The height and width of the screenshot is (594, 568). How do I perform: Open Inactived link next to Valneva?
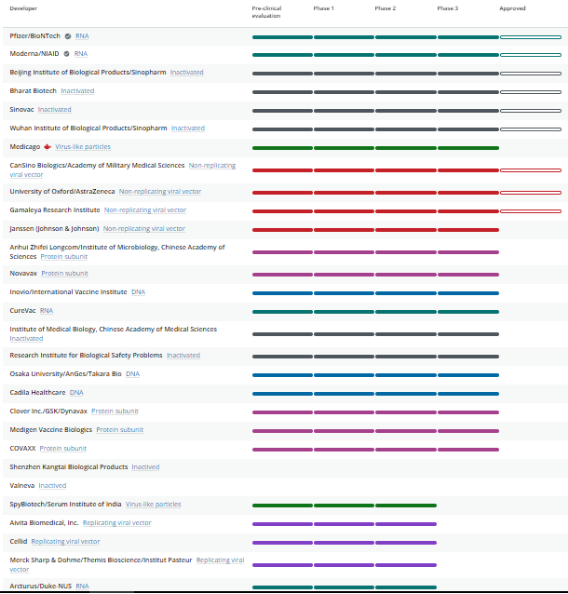[x=52, y=486]
